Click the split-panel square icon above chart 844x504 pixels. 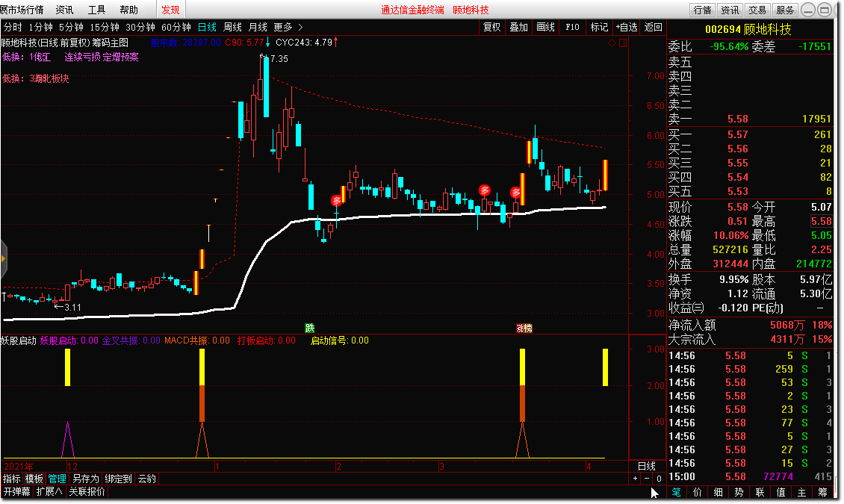tap(622, 43)
